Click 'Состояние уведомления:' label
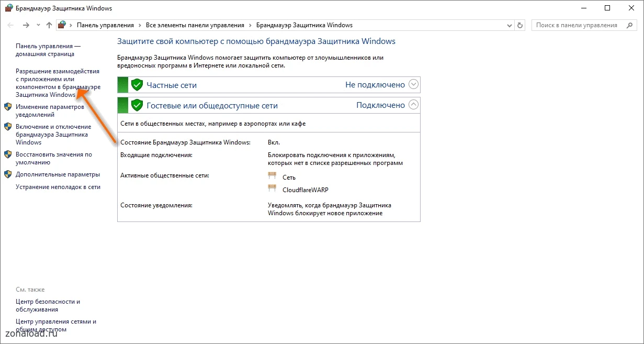This screenshot has width=644, height=344. pyautogui.click(x=156, y=205)
